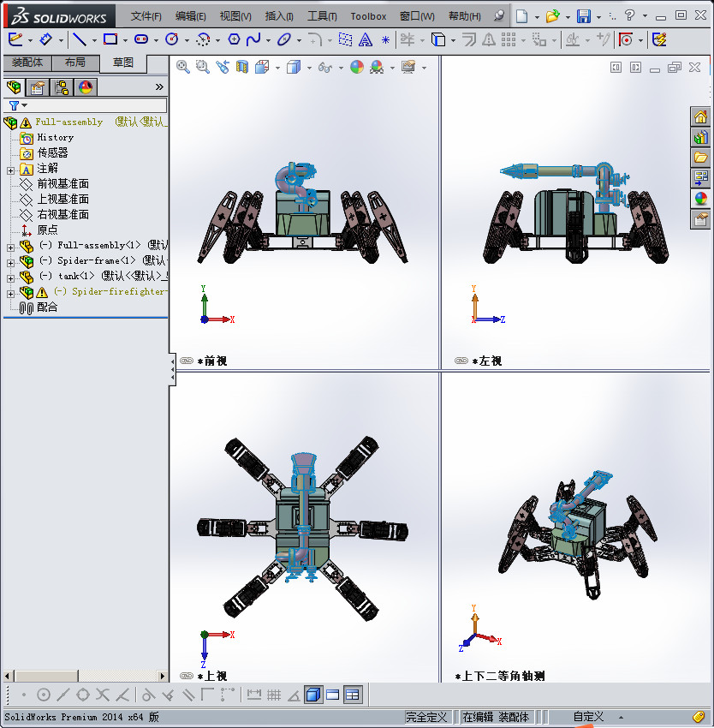Select the Smart Dimension tool
The width and height of the screenshot is (714, 728).
click(x=47, y=39)
